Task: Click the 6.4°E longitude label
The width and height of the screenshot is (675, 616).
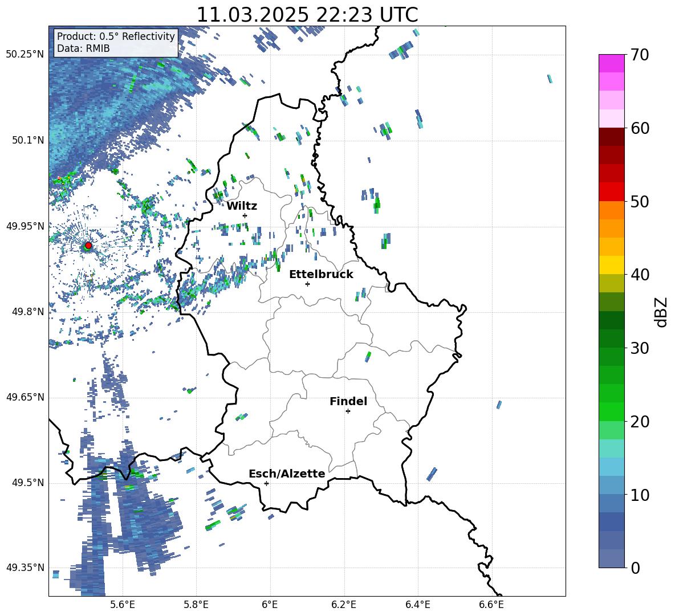Action: tap(417, 605)
